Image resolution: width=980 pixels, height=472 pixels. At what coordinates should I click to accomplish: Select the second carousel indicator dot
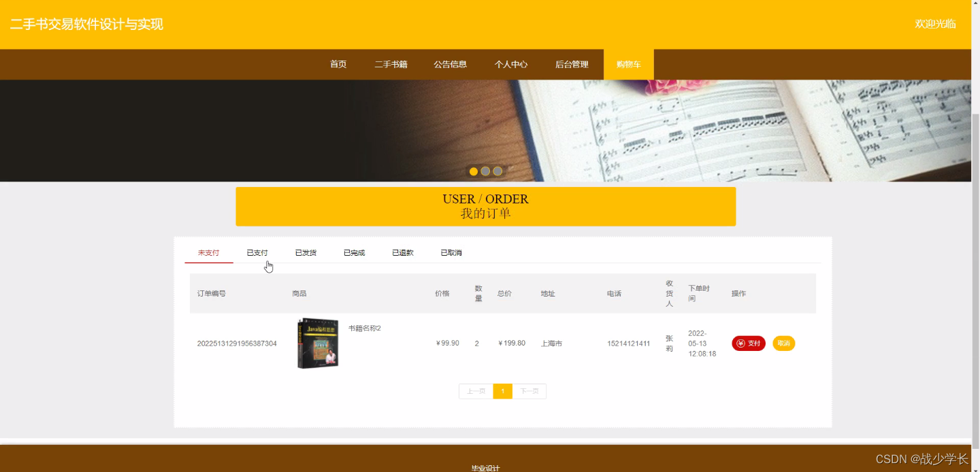485,171
